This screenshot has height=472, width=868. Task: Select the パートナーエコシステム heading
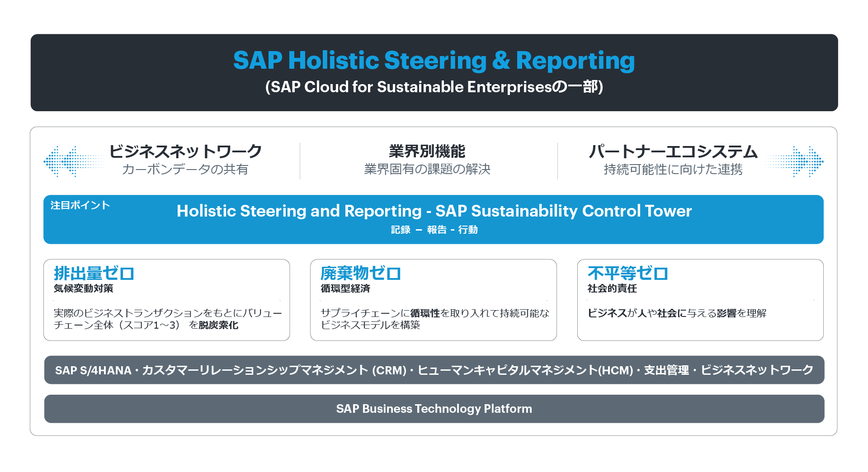click(x=673, y=151)
